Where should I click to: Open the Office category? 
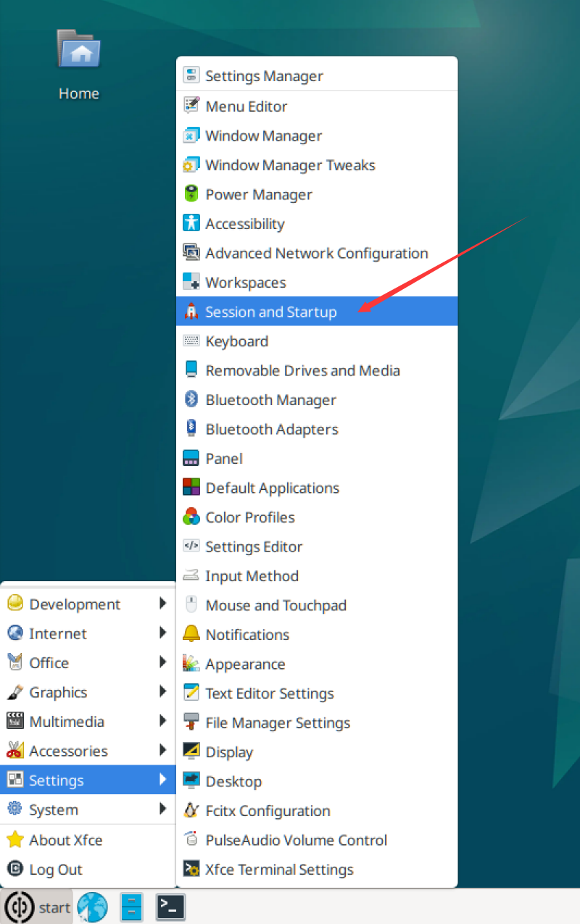(88, 662)
